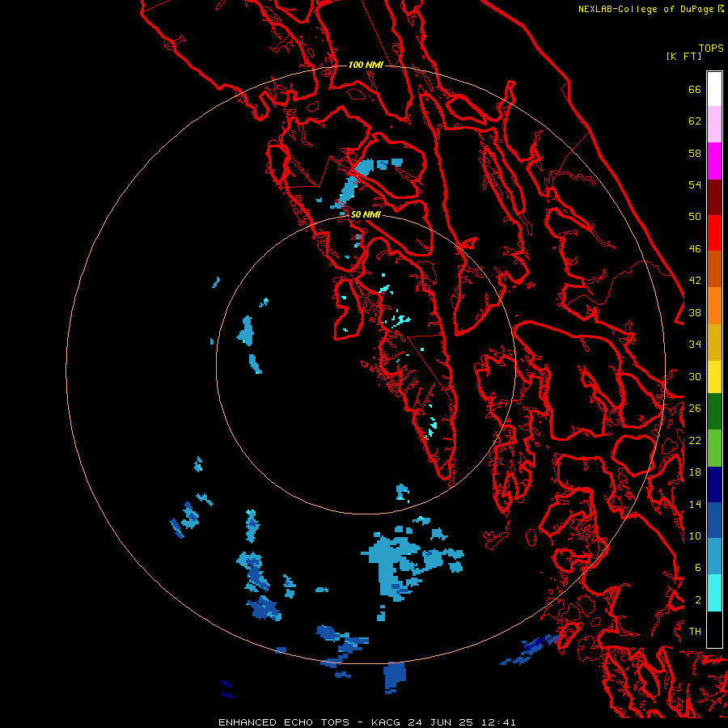Click the "2" legend value

click(698, 600)
